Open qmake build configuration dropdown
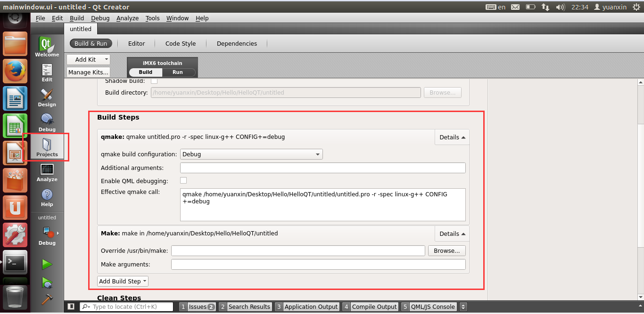 251,154
